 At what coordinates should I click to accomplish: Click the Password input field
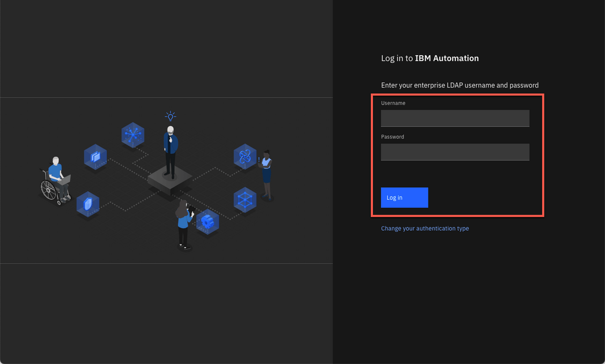coord(455,152)
